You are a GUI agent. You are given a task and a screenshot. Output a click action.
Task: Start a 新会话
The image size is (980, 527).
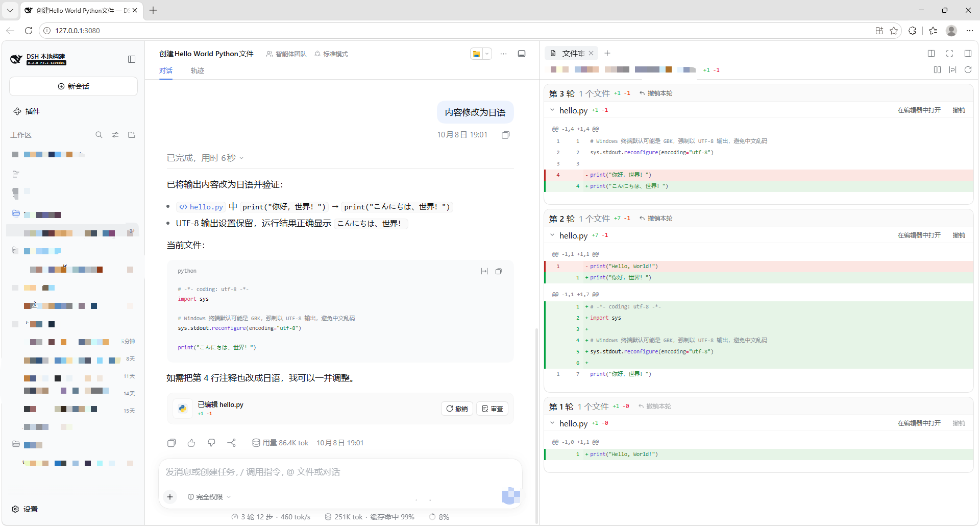tap(73, 86)
